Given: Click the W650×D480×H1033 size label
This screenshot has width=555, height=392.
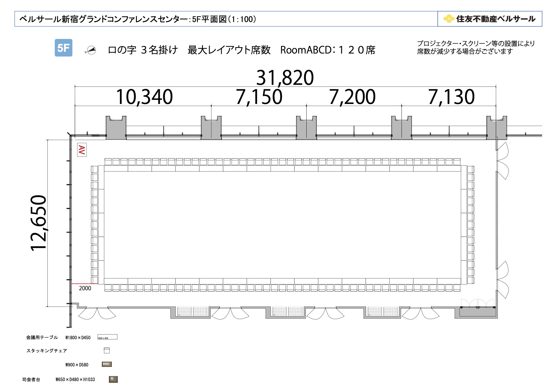Looking at the screenshot, I should 75,380.
